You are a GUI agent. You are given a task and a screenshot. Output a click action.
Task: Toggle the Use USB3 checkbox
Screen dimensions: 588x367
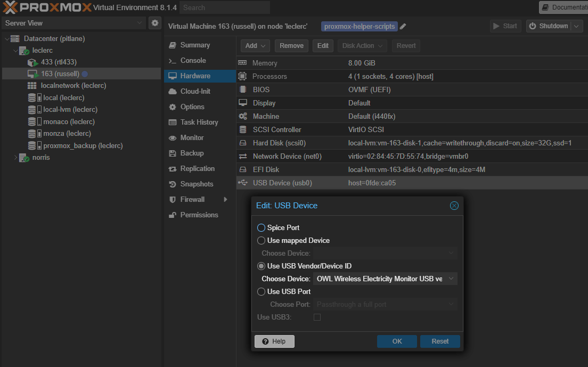(x=317, y=317)
